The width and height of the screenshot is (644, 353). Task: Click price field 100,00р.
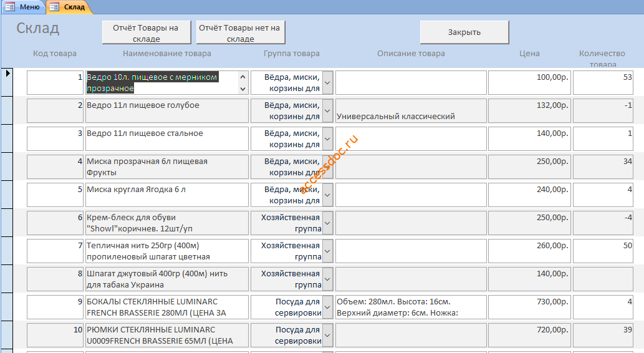pyautogui.click(x=529, y=82)
